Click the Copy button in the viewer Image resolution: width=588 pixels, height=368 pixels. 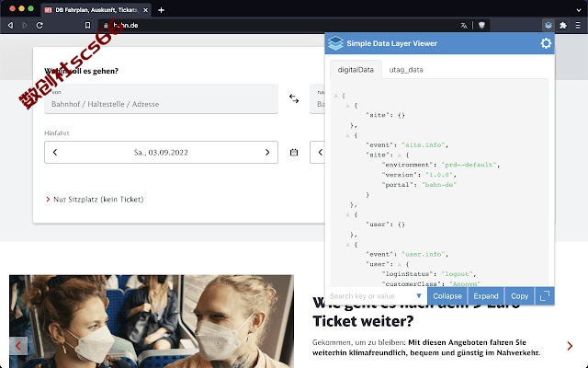(x=519, y=296)
